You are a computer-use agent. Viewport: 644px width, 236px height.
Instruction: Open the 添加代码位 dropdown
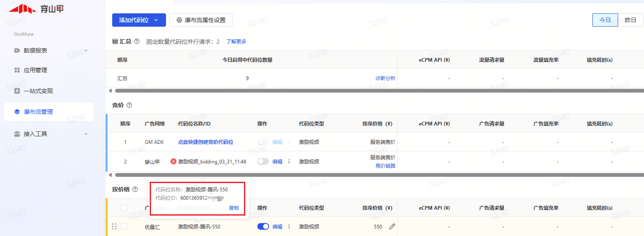tap(139, 20)
